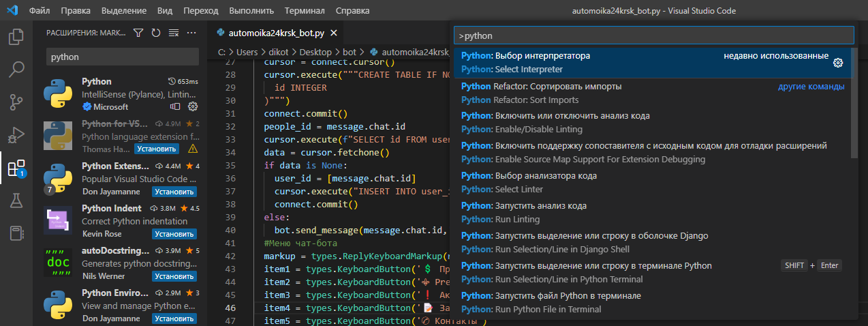
Task: Click the command palette input box
Action: [654, 35]
